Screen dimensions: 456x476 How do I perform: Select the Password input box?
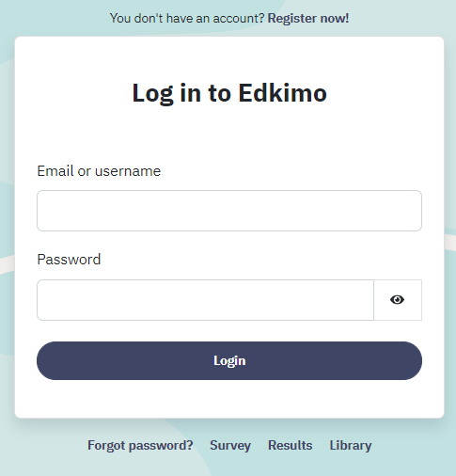click(205, 300)
